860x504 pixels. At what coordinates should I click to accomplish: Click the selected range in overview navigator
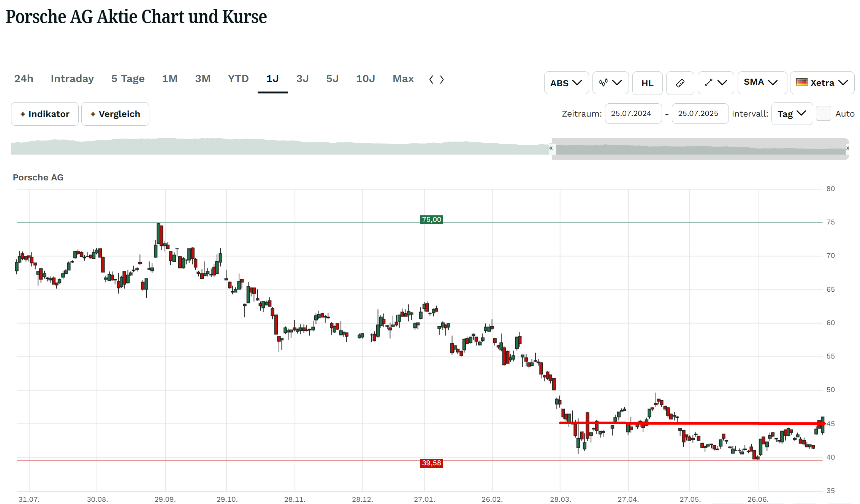[x=700, y=149]
